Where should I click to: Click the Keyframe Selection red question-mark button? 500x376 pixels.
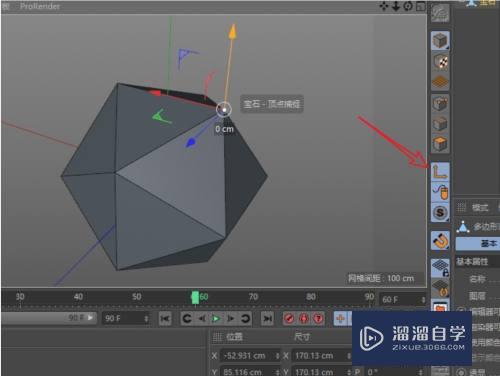point(318,319)
